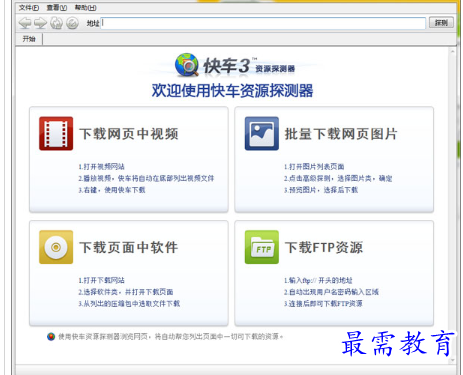Open the 帮助(H) menu
Image resolution: width=463 pixels, height=375 pixels.
pyautogui.click(x=85, y=8)
